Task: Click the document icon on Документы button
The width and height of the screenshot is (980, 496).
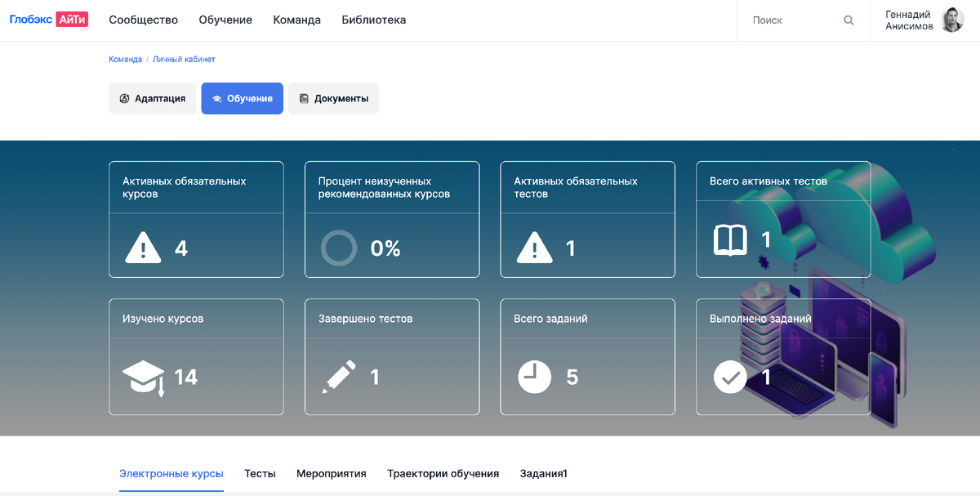Action: coord(304,98)
